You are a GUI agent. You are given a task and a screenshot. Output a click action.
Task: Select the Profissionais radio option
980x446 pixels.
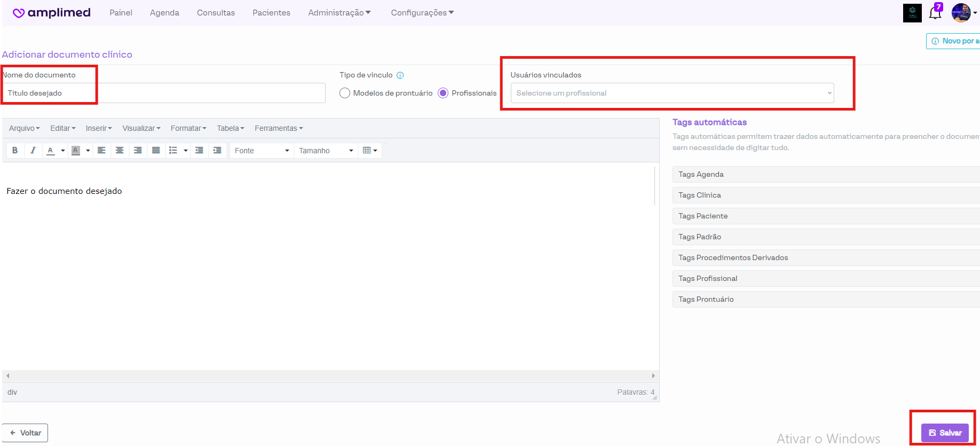coord(443,93)
